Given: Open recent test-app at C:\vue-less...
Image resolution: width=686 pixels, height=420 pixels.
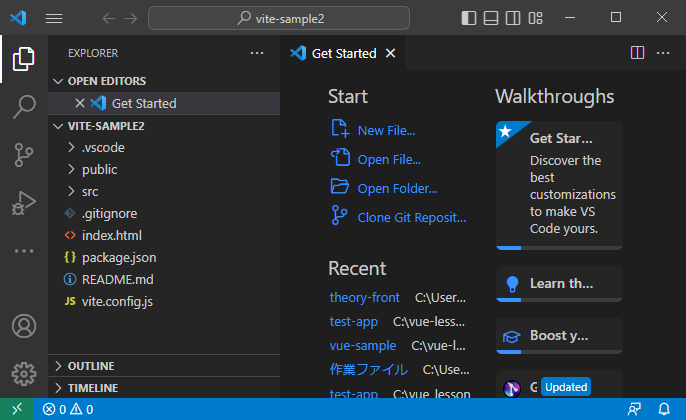Looking at the screenshot, I should 354,322.
